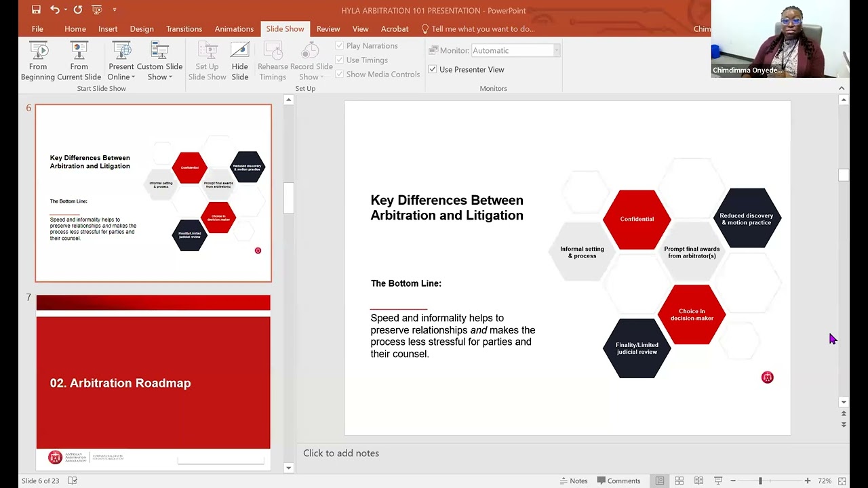Launch Rehearse Timings
The image size is (868, 488).
click(273, 61)
